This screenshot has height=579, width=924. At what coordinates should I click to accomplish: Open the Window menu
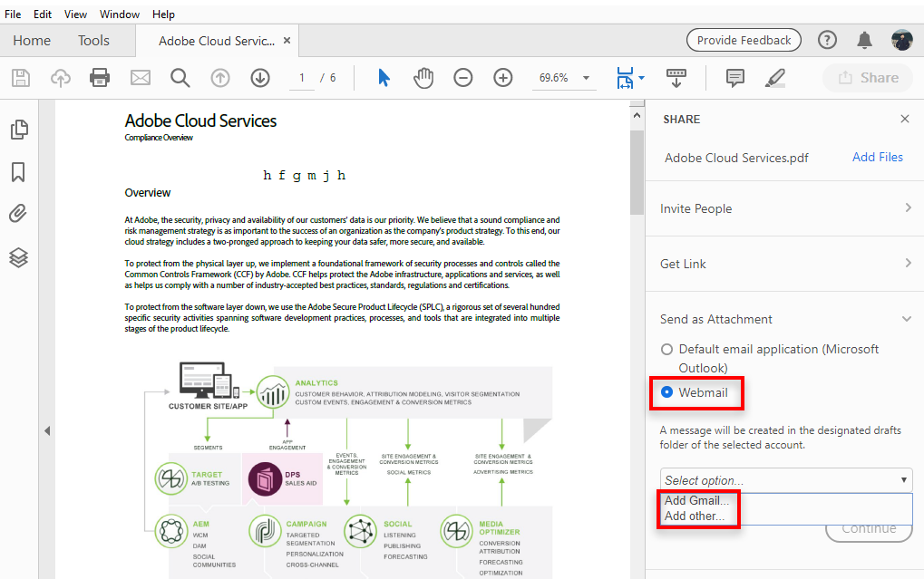[120, 14]
